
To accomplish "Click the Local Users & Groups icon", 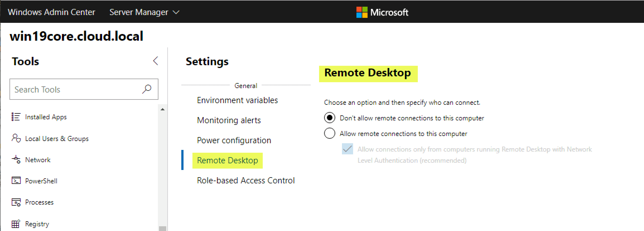I will pos(16,138).
